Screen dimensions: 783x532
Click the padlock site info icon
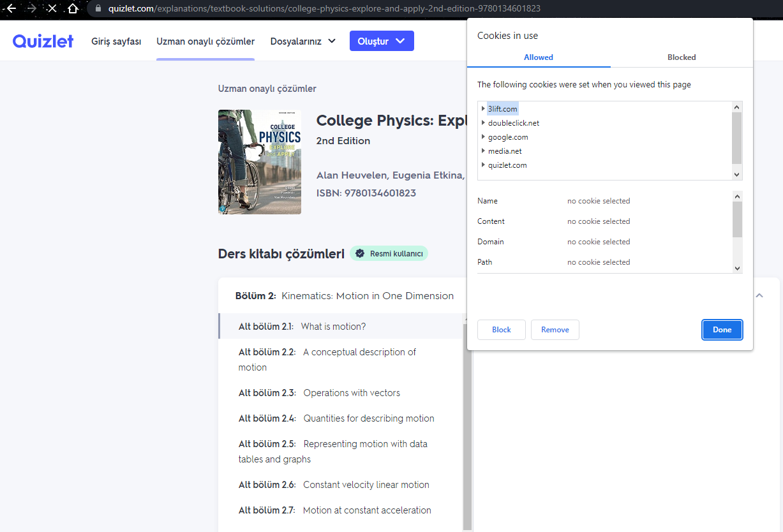[x=98, y=9]
